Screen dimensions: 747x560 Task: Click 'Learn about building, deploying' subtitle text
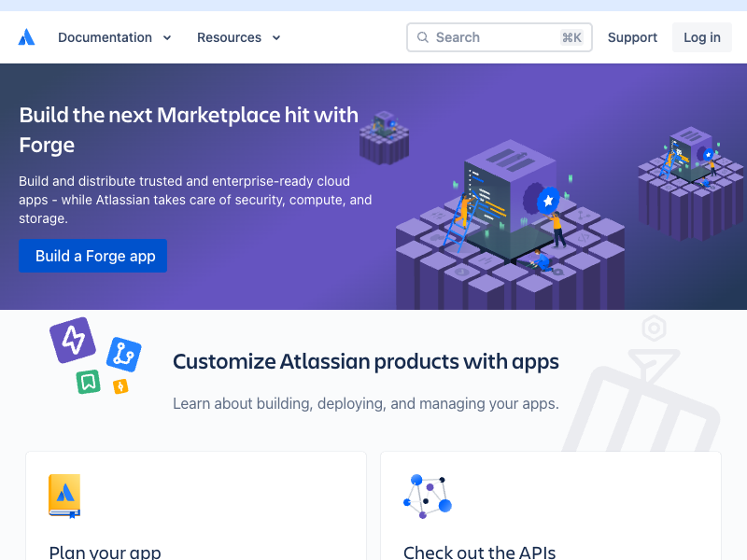pyautogui.click(x=365, y=404)
